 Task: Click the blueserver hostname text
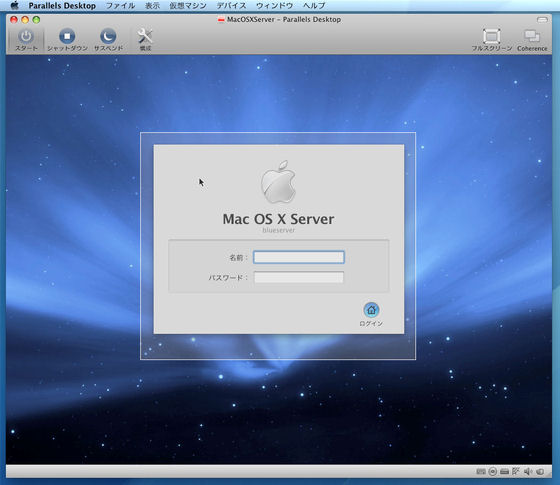coord(279,230)
